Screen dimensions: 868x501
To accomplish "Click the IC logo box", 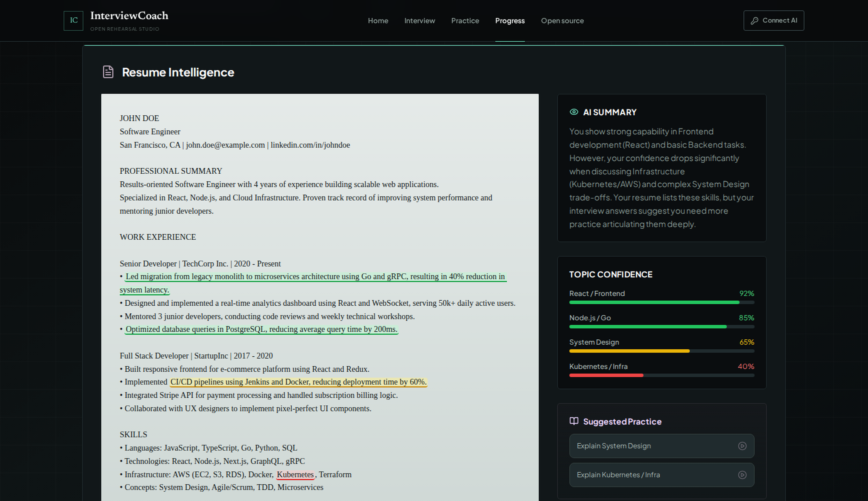I will (73, 20).
